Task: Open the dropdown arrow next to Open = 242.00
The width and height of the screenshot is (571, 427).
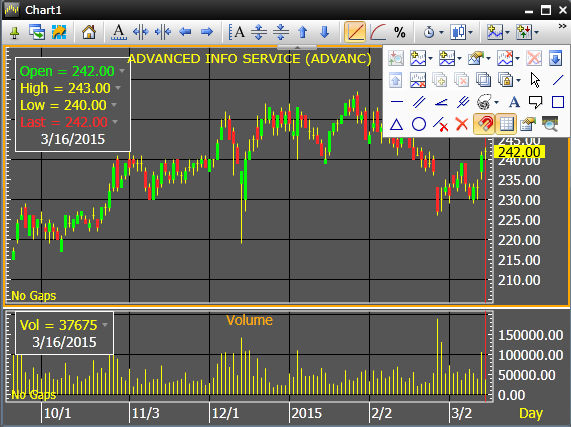Action: pyautogui.click(x=122, y=71)
